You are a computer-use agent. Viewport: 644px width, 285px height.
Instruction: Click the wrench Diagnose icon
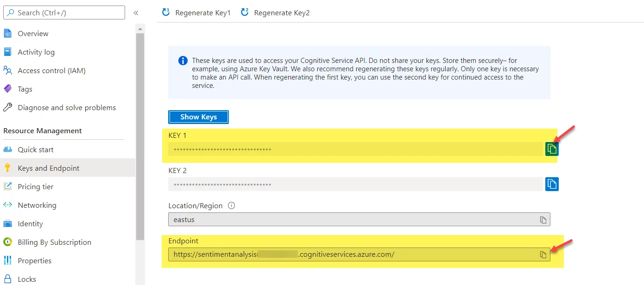coord(7,107)
